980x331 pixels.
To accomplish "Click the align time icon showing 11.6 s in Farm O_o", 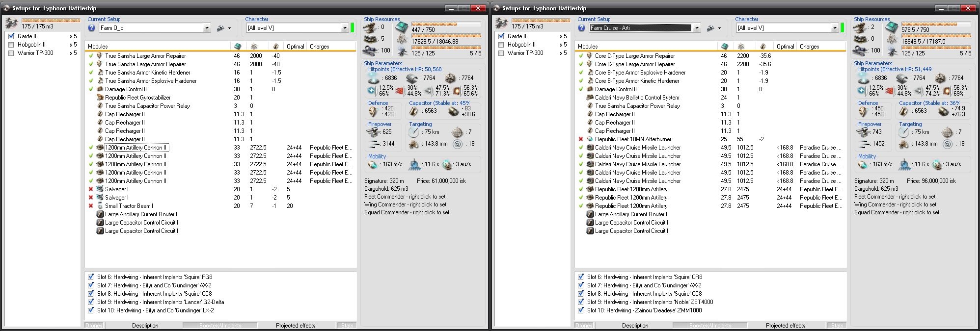I will (x=415, y=164).
